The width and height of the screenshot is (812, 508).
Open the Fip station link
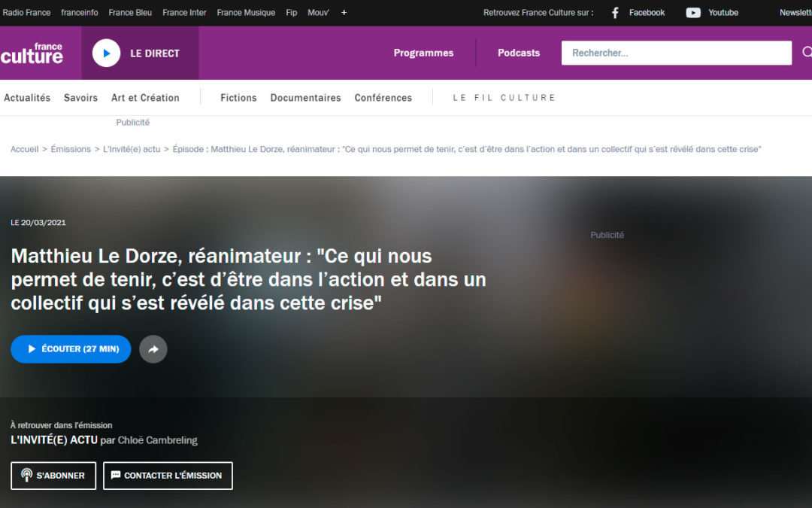(292, 13)
